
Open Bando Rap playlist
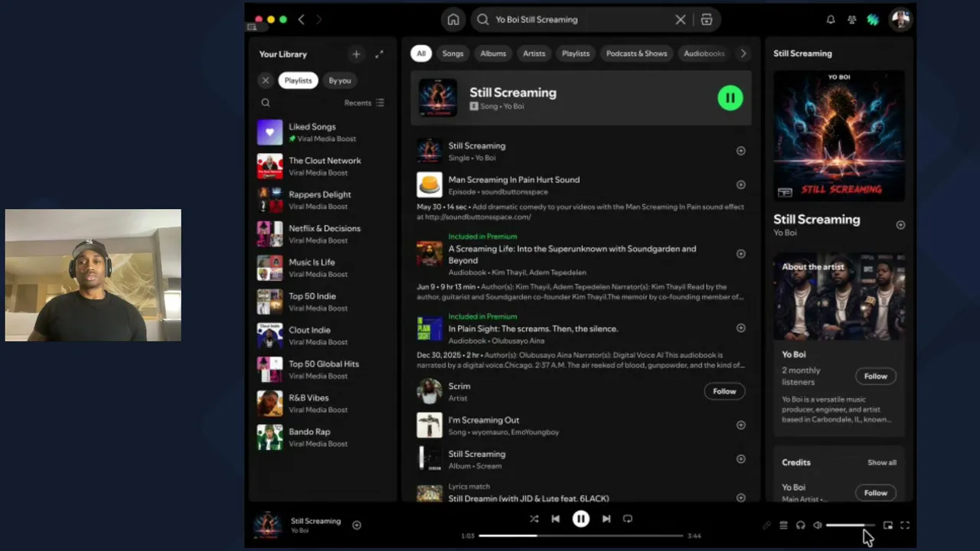tap(322, 438)
